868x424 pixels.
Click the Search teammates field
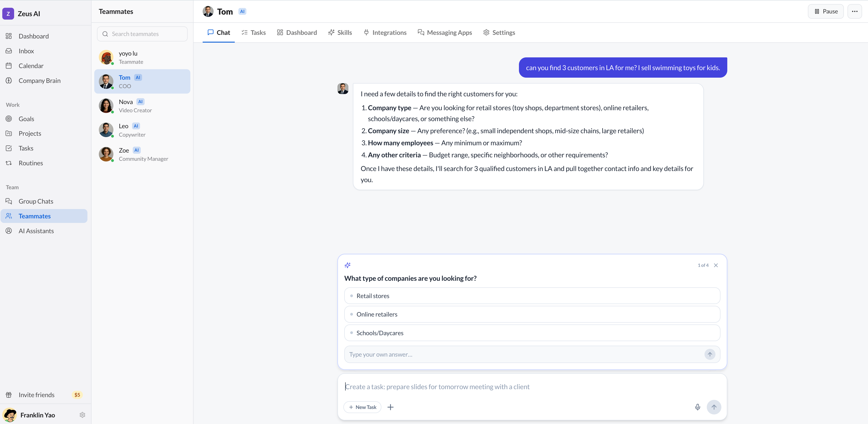click(x=142, y=34)
